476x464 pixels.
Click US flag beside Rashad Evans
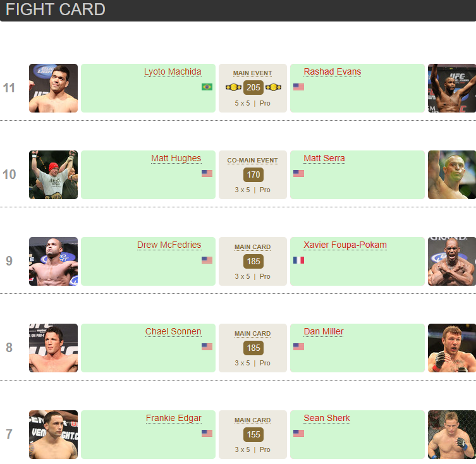point(298,87)
